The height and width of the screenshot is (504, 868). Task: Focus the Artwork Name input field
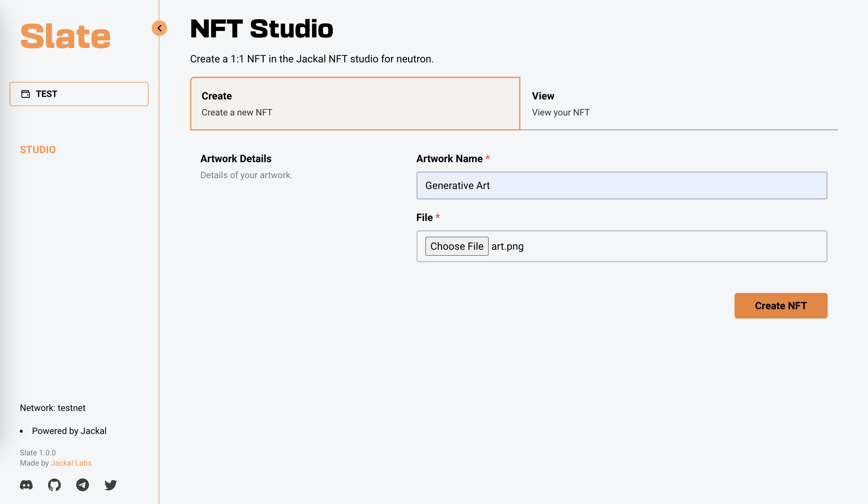tap(622, 185)
